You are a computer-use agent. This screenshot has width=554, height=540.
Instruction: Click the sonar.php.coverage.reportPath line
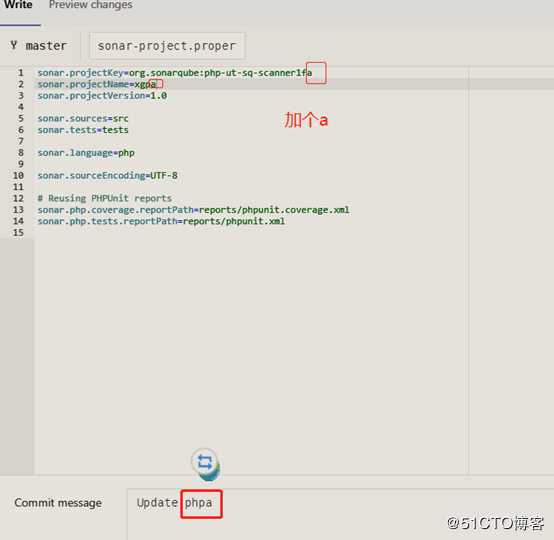click(x=193, y=210)
